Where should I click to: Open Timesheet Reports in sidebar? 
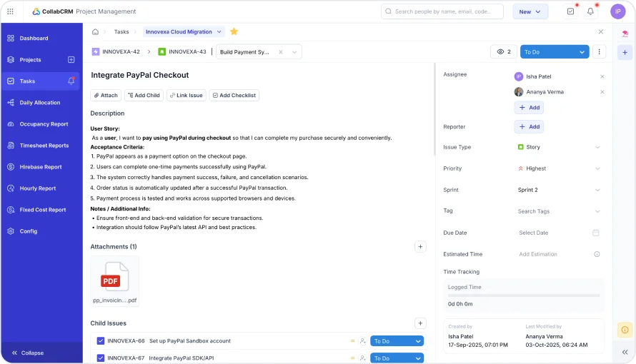coord(41,146)
